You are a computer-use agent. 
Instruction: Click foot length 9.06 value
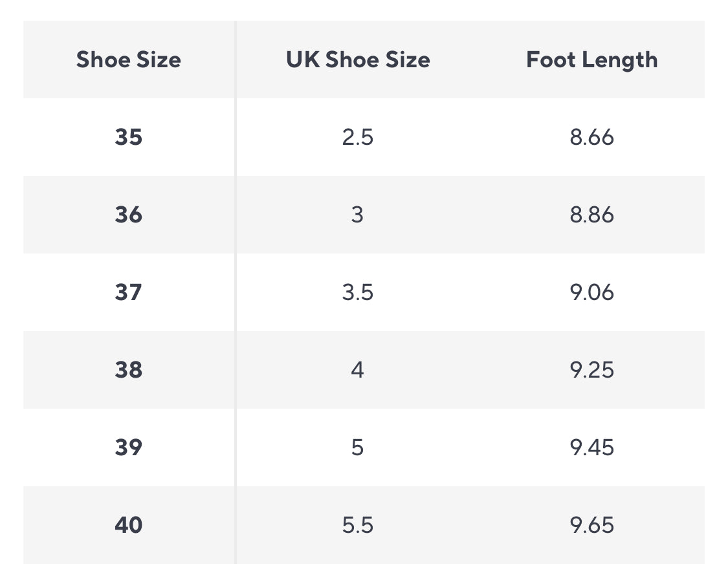point(591,292)
